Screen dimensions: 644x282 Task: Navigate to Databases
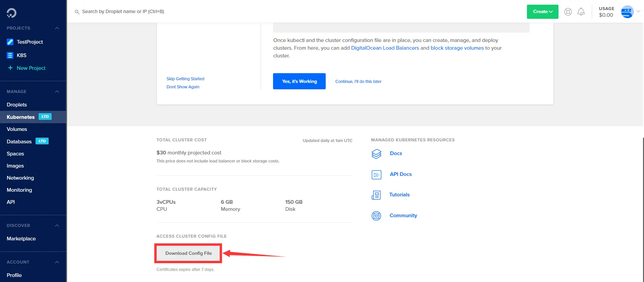click(19, 142)
